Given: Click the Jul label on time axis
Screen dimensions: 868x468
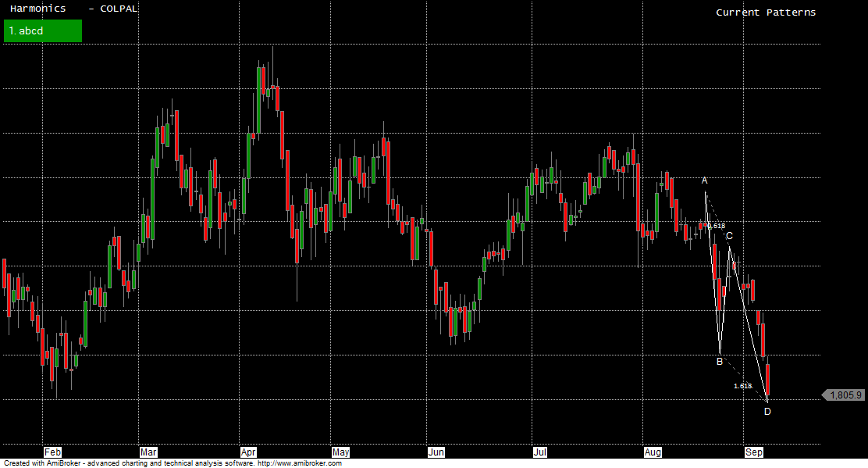Looking at the screenshot, I should pyautogui.click(x=539, y=452).
